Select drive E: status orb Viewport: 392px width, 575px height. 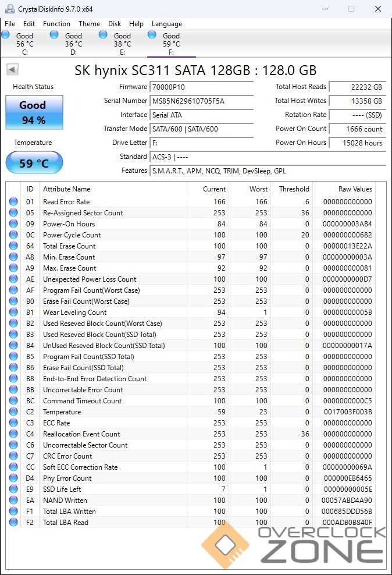[x=103, y=35]
